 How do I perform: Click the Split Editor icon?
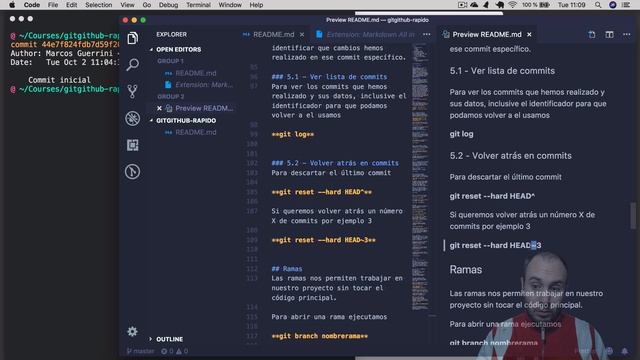609,35
